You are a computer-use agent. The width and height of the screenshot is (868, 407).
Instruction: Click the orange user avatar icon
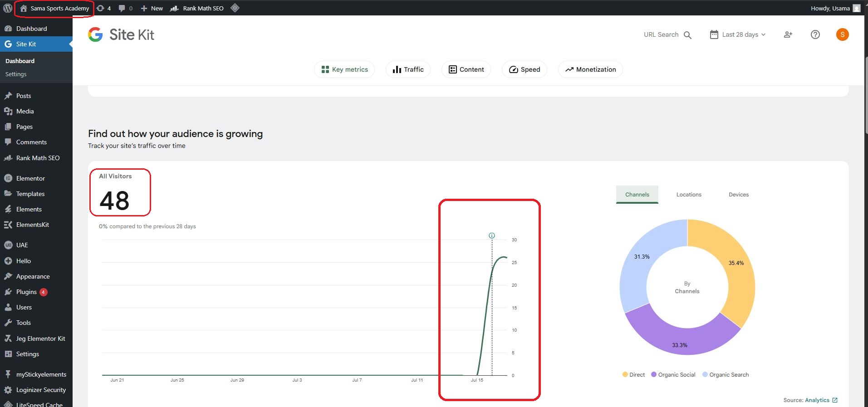tap(842, 34)
